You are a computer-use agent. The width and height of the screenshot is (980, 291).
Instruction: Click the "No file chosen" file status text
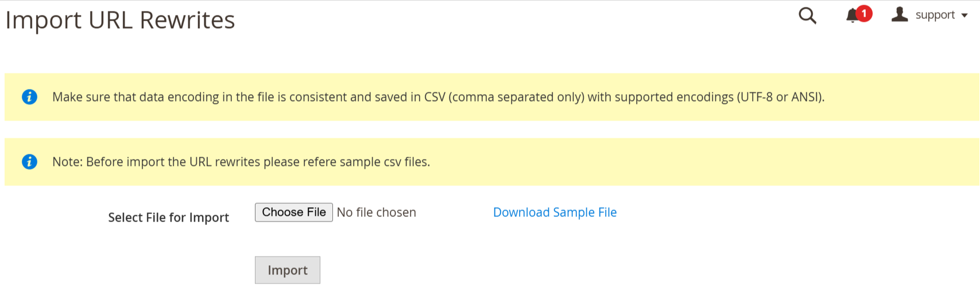376,212
